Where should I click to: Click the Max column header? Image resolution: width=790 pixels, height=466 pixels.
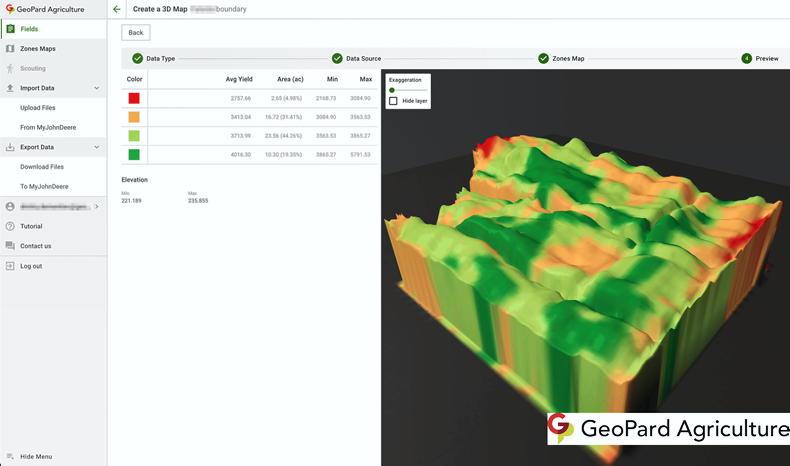pos(366,79)
